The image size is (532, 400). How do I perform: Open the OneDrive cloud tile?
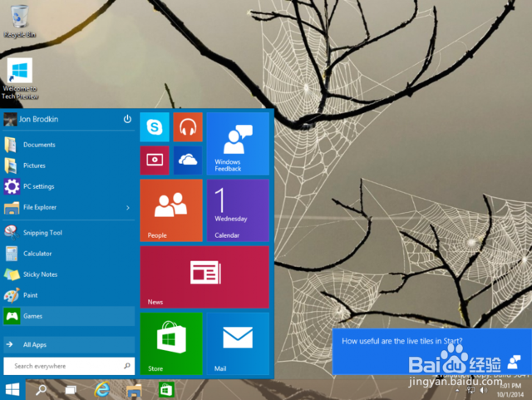[x=188, y=160]
